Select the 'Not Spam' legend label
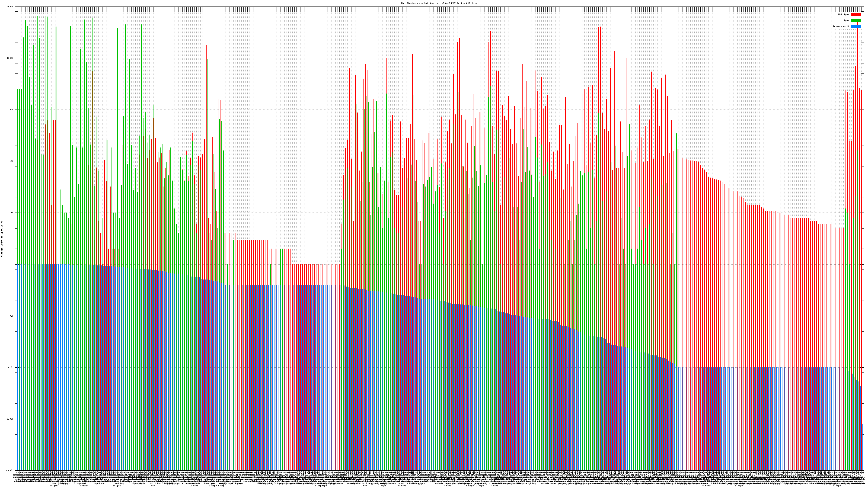The width and height of the screenshot is (868, 488). (x=844, y=14)
